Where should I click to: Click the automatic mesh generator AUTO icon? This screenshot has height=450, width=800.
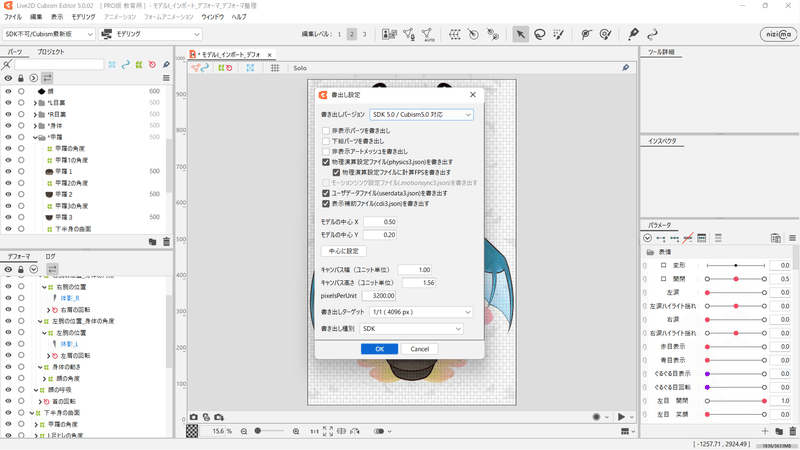point(428,34)
